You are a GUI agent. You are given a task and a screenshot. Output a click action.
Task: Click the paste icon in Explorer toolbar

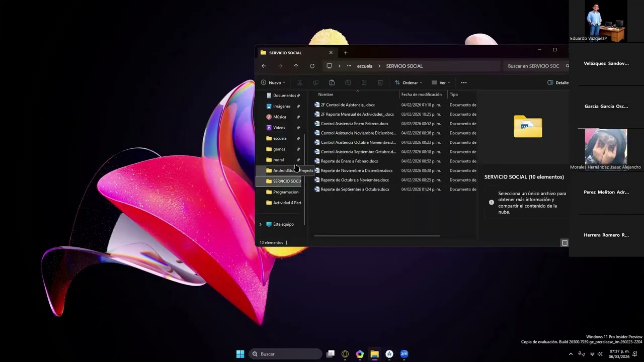332,82
